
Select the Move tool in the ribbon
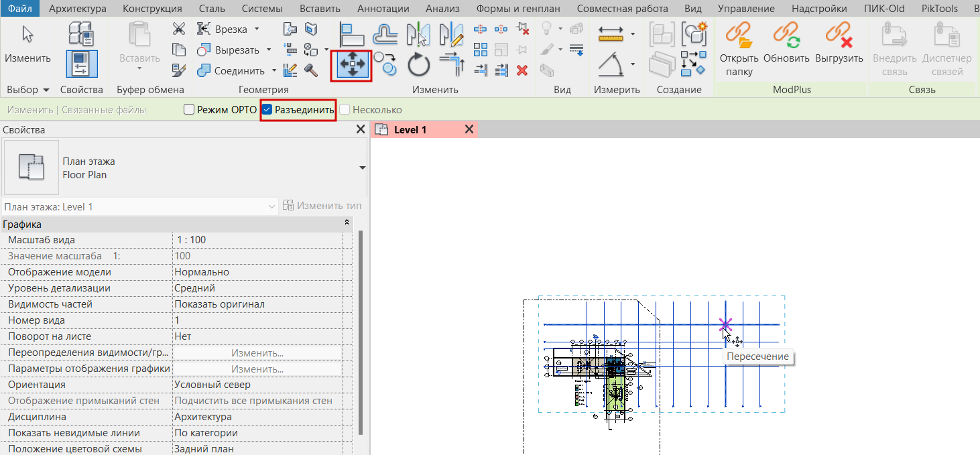coord(352,64)
